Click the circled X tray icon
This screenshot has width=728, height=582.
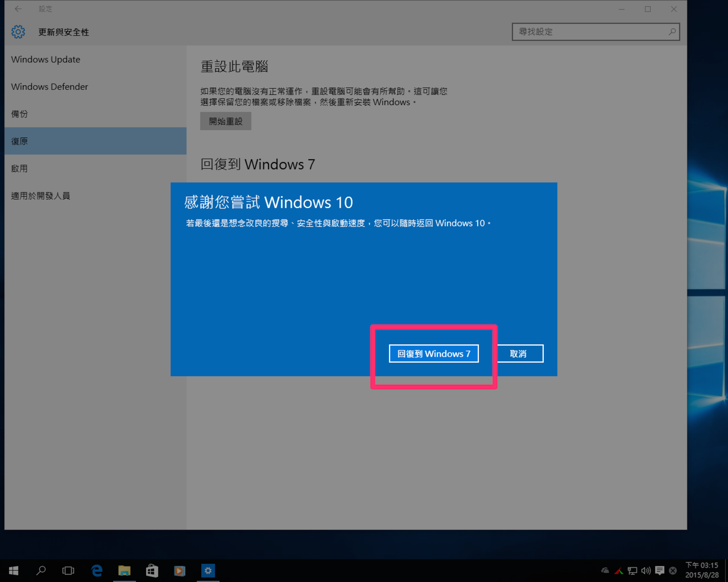(673, 571)
